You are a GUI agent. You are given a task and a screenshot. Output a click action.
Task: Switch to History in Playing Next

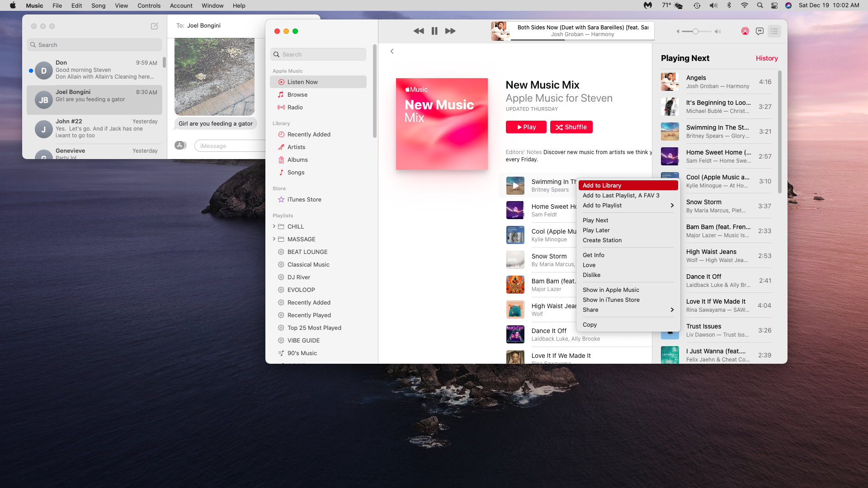(x=766, y=58)
